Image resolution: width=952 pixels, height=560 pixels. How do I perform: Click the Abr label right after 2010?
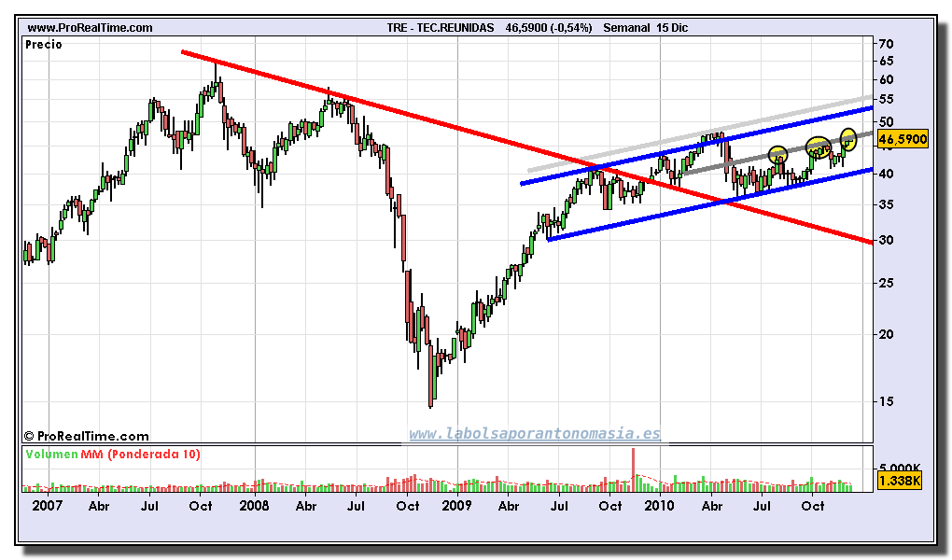pos(712,506)
